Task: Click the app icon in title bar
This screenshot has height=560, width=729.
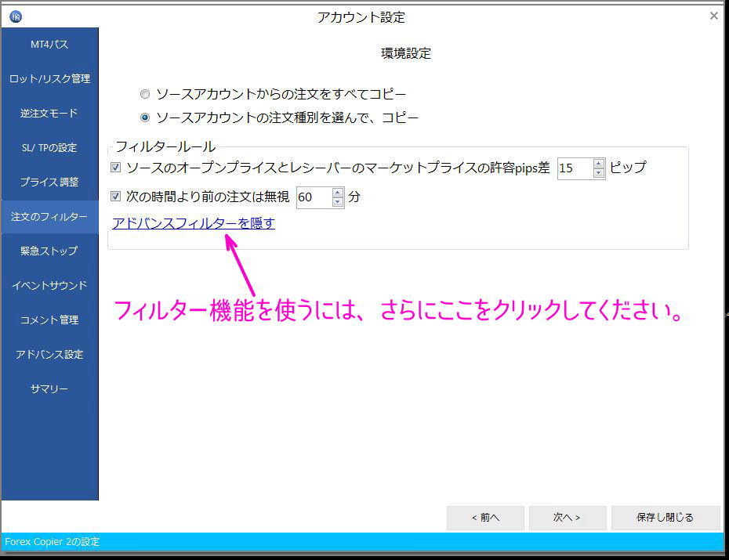Action: [16, 16]
